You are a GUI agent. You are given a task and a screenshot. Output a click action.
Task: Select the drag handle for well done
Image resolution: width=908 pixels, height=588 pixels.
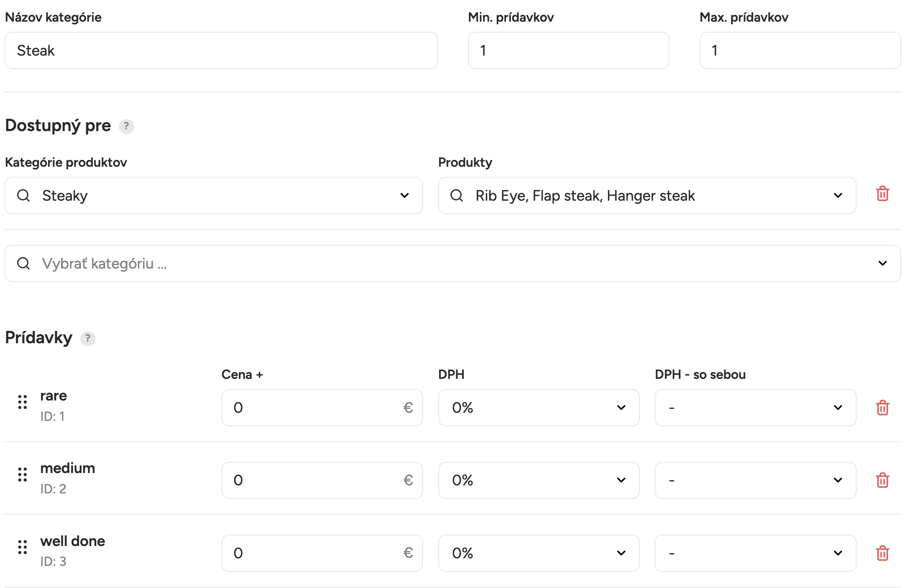coord(22,547)
